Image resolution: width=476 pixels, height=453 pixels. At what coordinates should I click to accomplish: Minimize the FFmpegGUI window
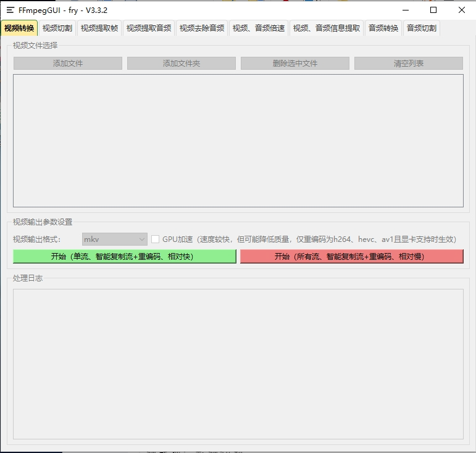[x=406, y=10]
